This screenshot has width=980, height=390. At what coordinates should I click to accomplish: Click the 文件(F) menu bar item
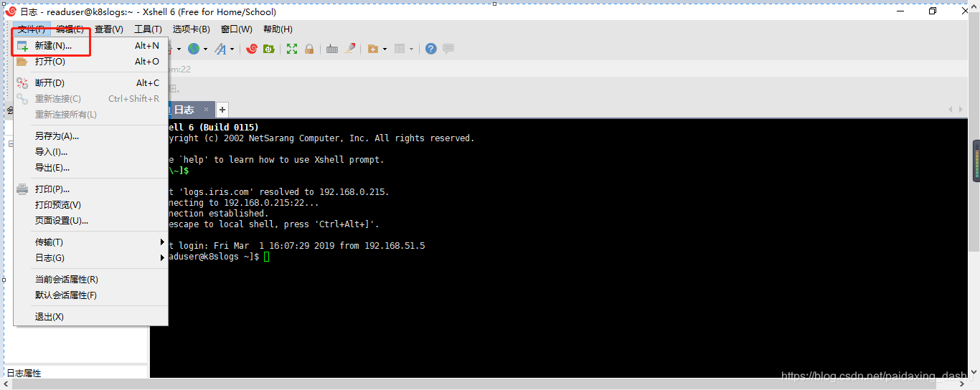[32, 29]
